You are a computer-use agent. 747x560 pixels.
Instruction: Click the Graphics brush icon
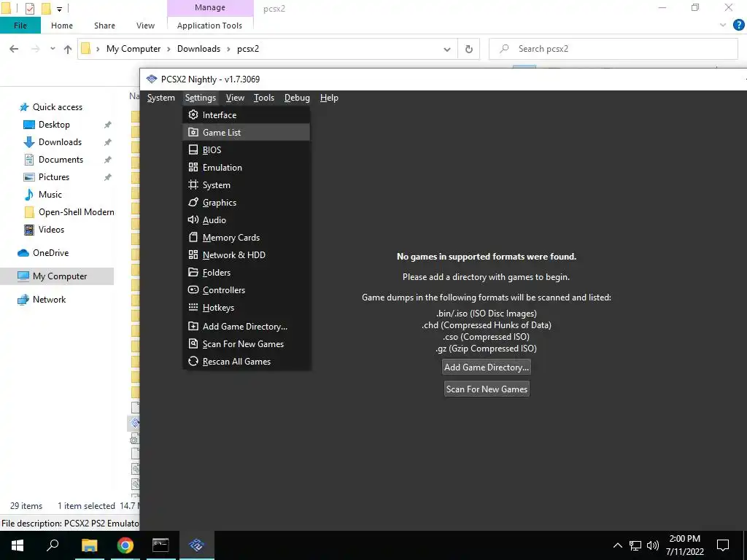(x=193, y=203)
